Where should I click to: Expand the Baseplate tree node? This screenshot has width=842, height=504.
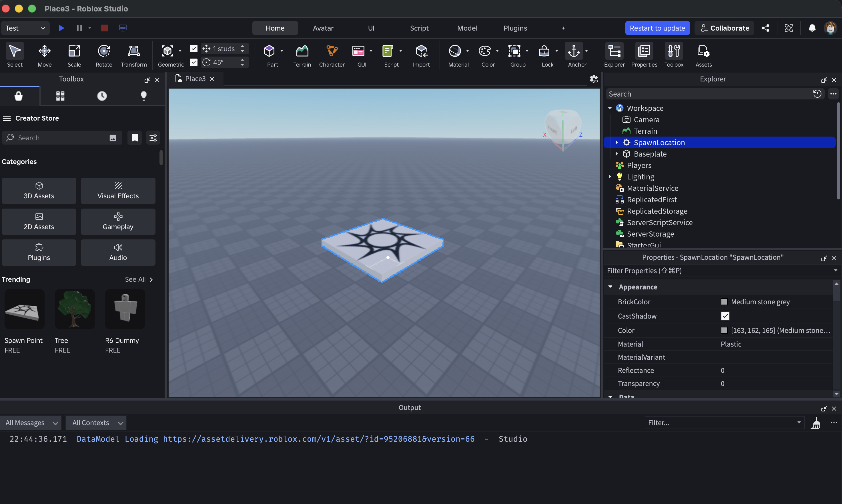[x=616, y=154]
